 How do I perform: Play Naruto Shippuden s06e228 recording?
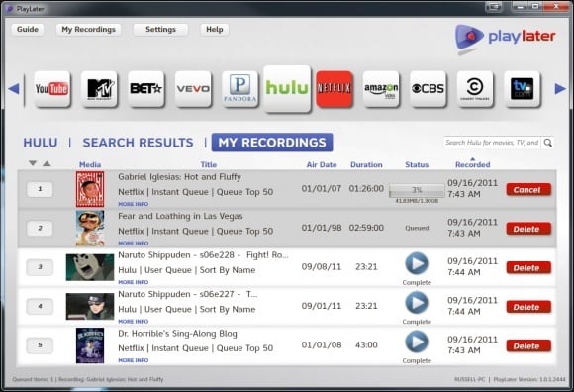coord(417,263)
